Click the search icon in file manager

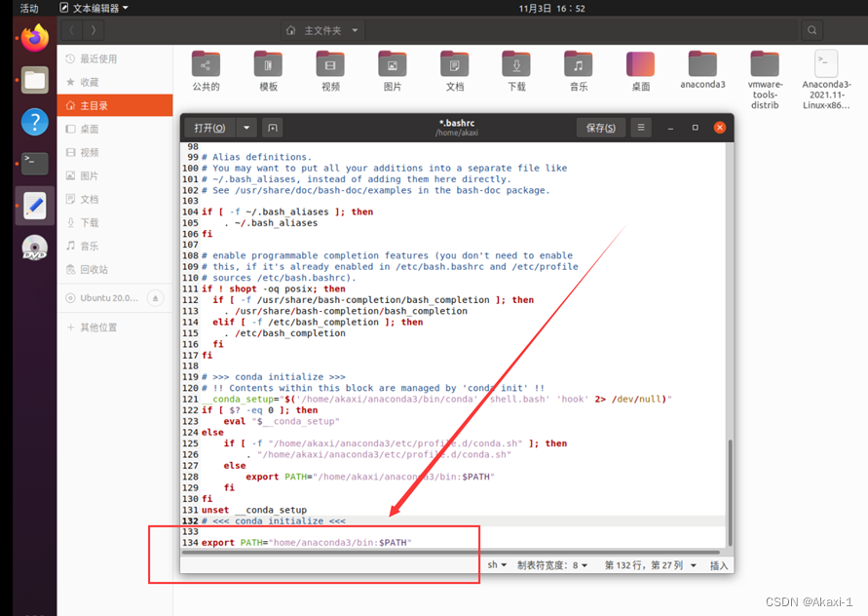click(812, 30)
